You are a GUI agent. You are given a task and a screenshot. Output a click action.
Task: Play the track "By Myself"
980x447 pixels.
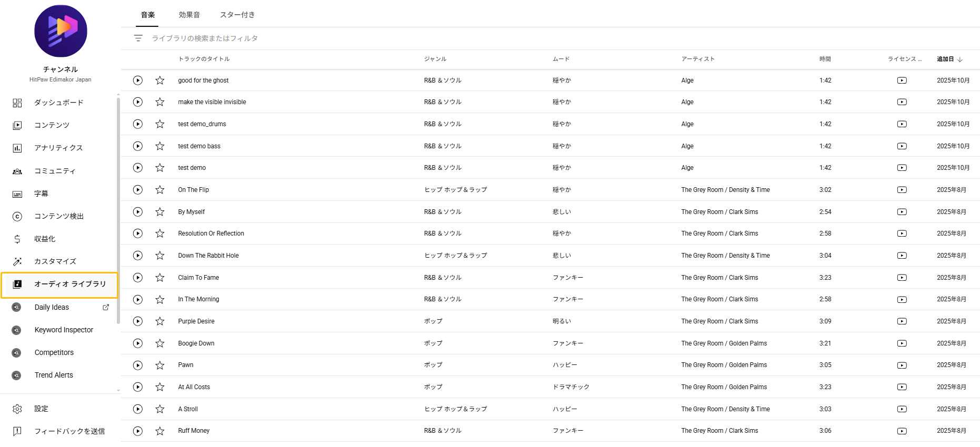point(137,212)
